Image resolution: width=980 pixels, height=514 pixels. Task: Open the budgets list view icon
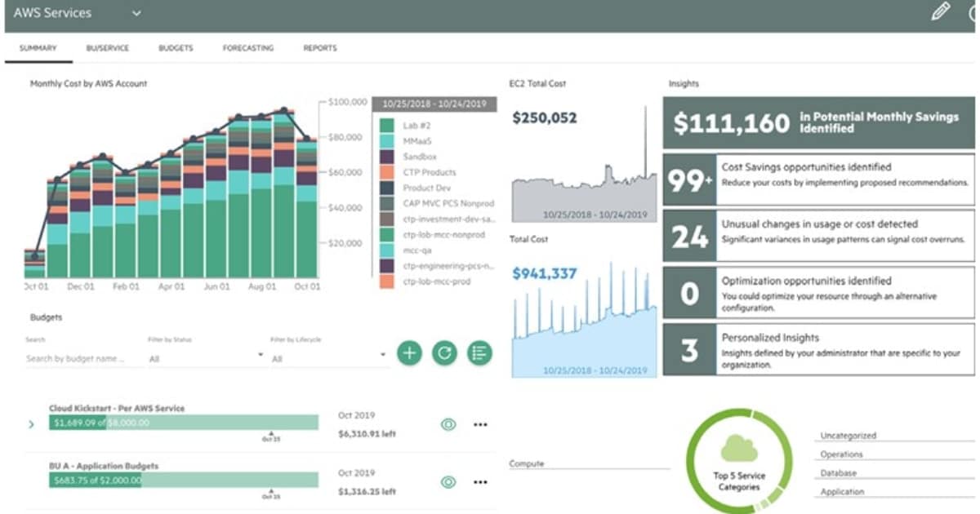point(479,353)
